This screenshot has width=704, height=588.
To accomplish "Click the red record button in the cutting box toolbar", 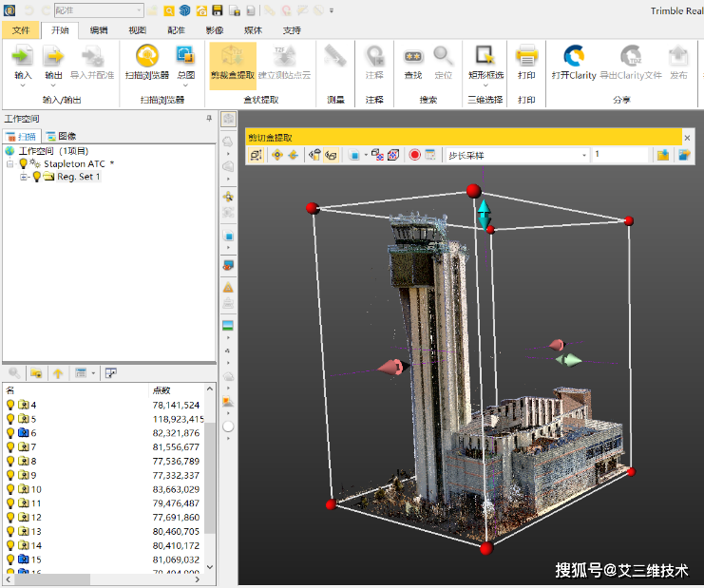I will point(414,155).
